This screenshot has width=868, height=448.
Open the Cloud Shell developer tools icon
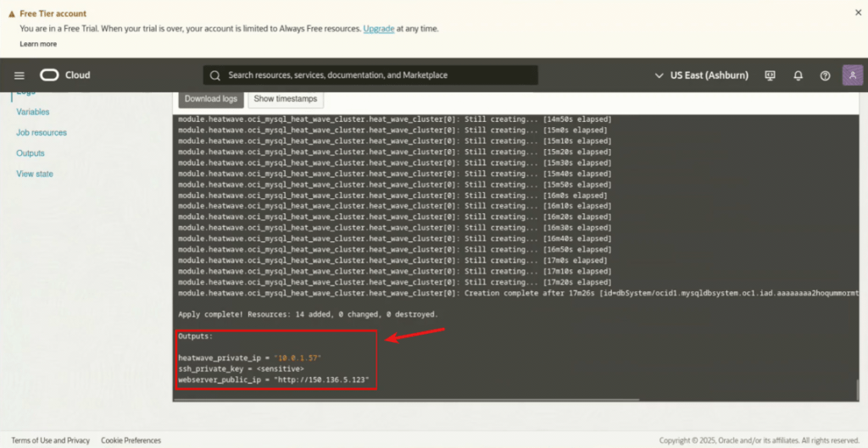770,75
